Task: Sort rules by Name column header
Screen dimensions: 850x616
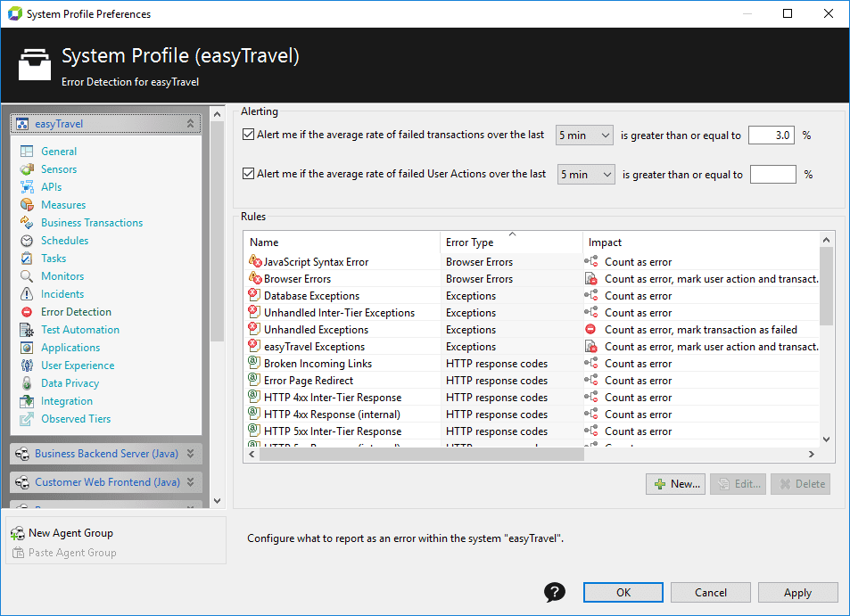Action: click(x=342, y=242)
